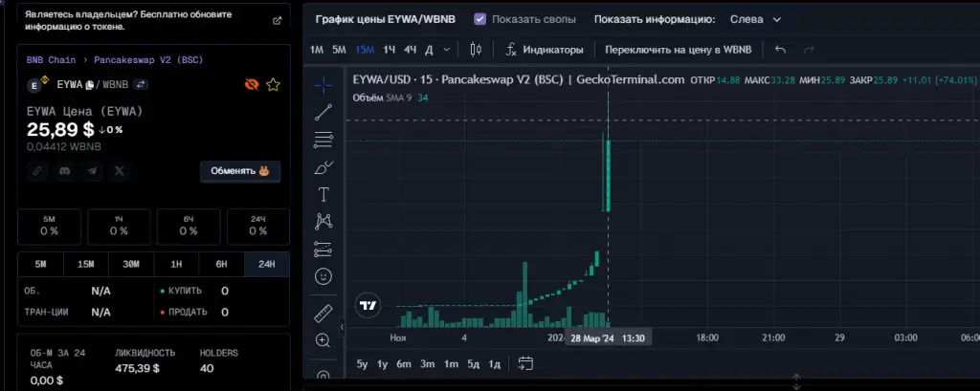Click Переключить на цену в WBNB
Image resolution: width=980 pixels, height=391 pixels.
[x=679, y=50]
